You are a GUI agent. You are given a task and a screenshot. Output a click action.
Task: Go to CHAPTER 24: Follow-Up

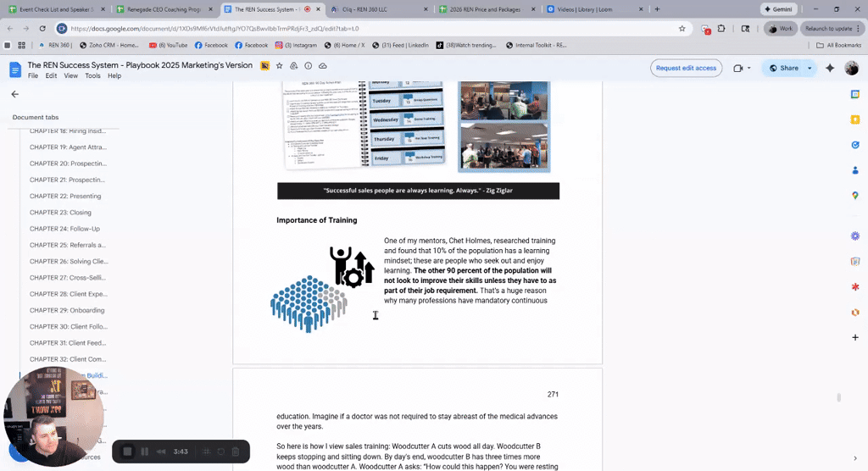click(x=64, y=229)
